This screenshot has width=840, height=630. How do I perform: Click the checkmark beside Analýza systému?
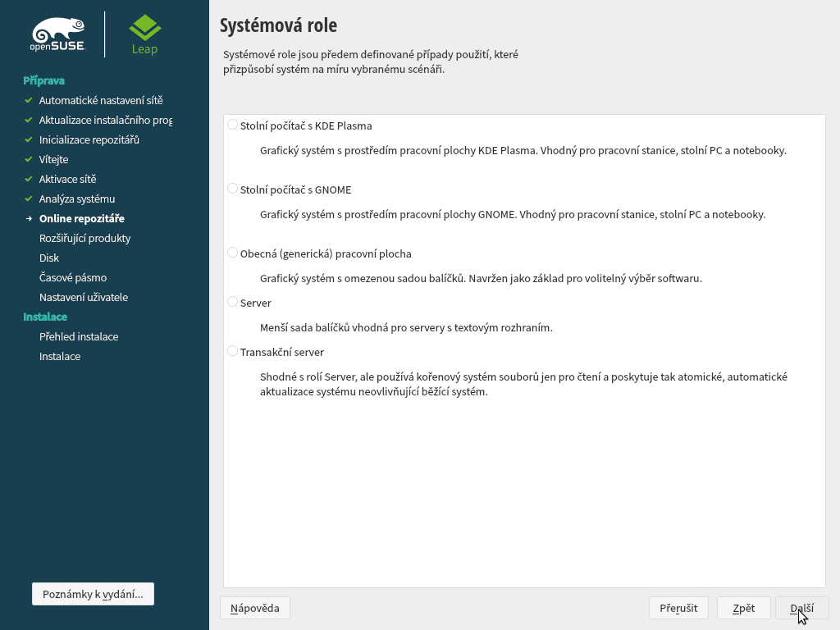pos(30,199)
